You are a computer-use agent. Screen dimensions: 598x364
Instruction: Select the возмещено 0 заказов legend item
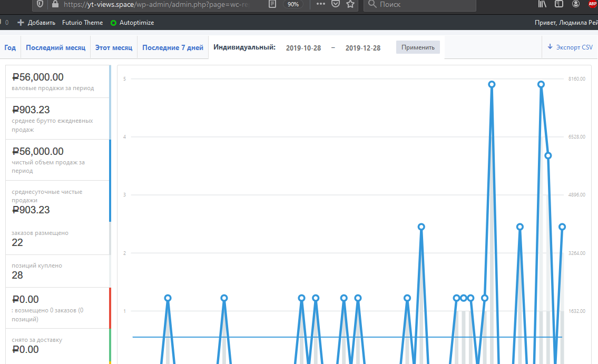tap(58, 308)
